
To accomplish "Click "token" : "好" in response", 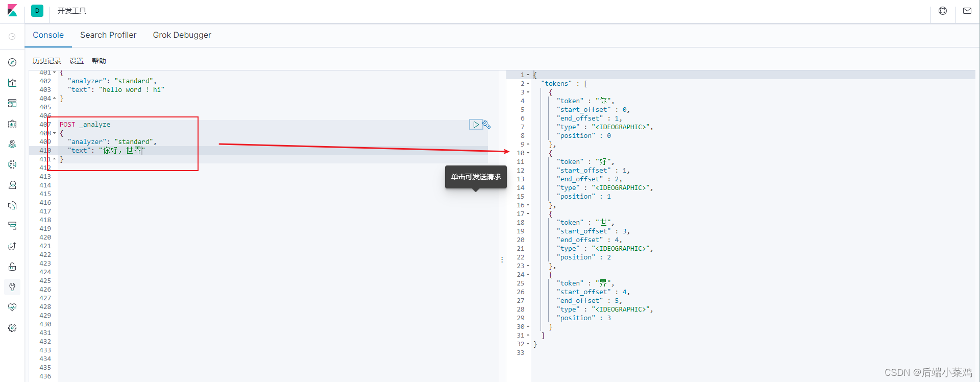I will (x=585, y=162).
